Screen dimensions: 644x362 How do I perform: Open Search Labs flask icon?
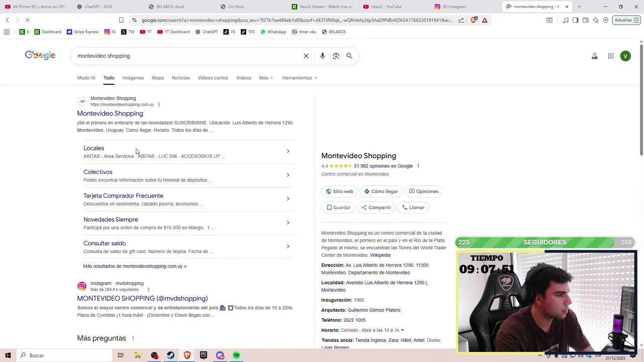594,56
